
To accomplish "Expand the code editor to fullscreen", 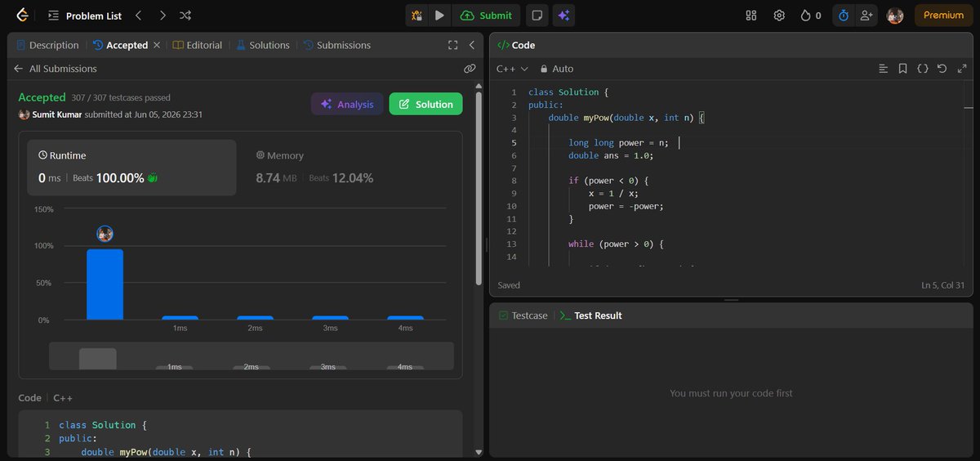I will [961, 69].
